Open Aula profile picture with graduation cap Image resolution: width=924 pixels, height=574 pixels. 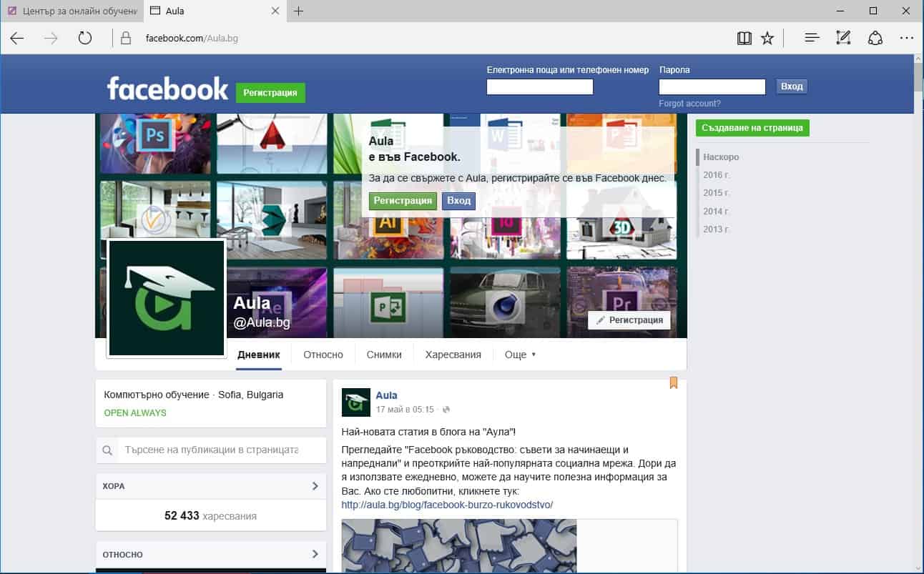(167, 297)
